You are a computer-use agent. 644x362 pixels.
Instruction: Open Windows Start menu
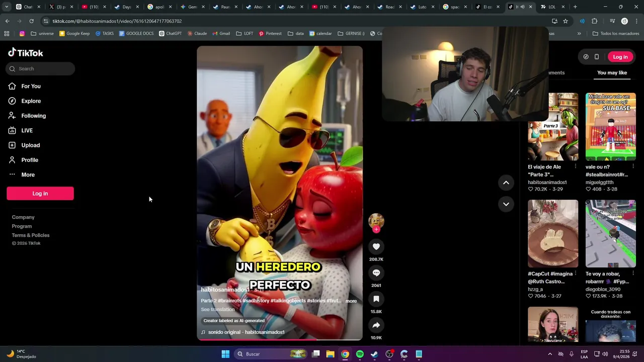[x=225, y=354]
